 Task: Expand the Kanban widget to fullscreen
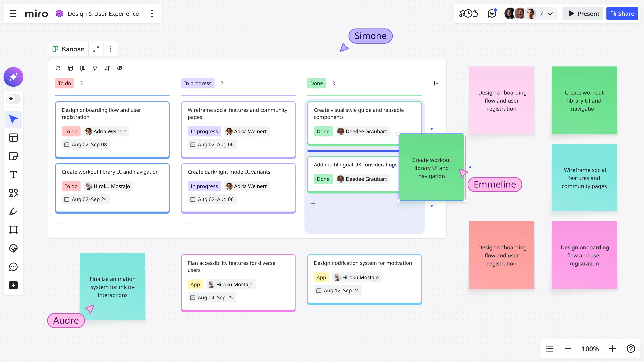[96, 49]
